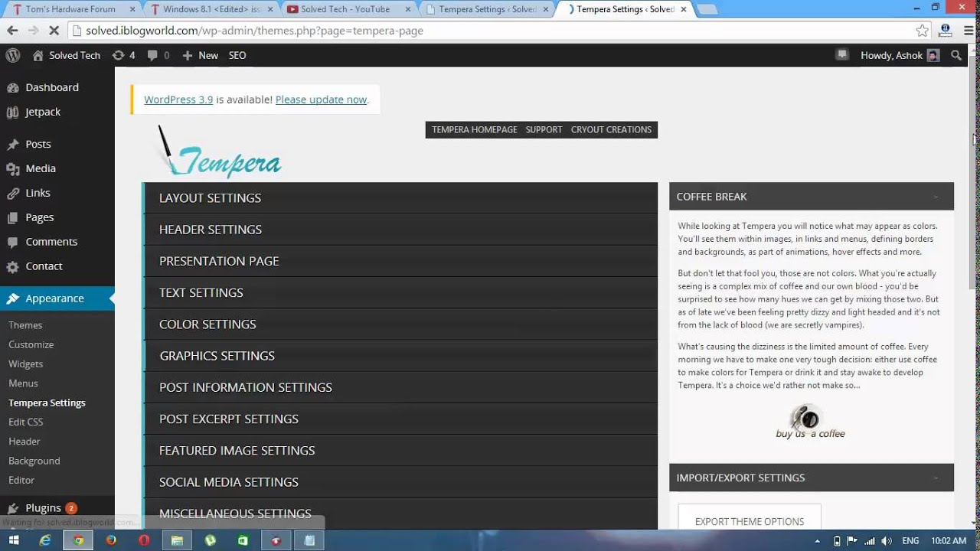Open the WordPress logo menu
Image resolution: width=980 pixels, height=551 pixels.
tap(13, 55)
